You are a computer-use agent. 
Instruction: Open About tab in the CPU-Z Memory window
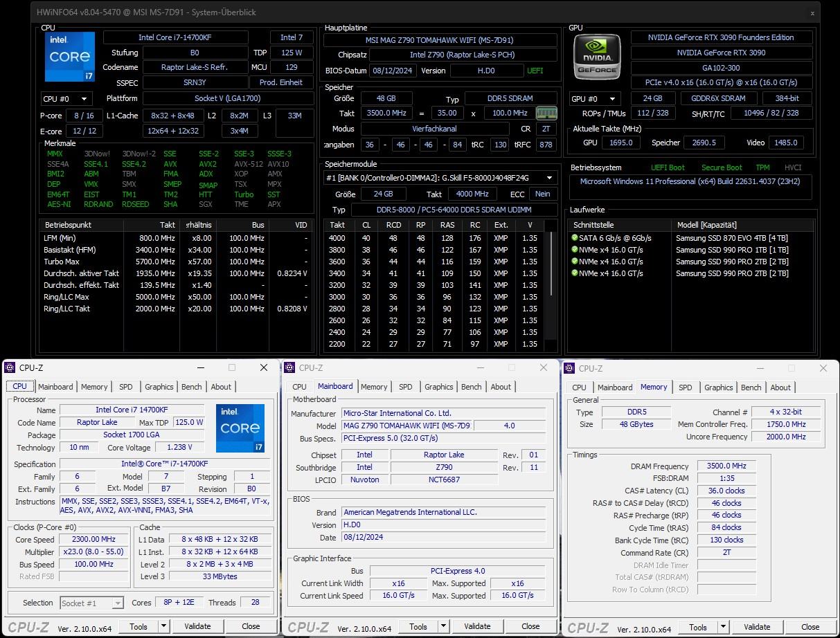pyautogui.click(x=780, y=388)
